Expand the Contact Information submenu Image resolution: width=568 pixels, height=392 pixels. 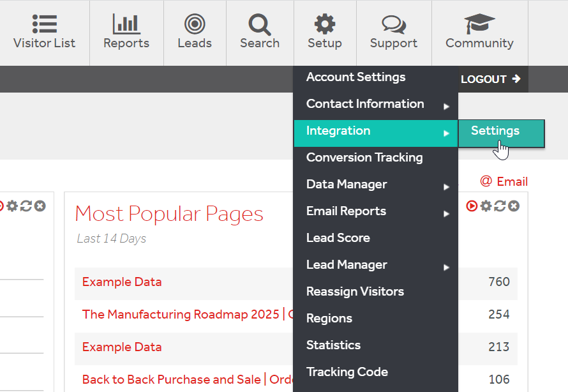[x=365, y=103]
